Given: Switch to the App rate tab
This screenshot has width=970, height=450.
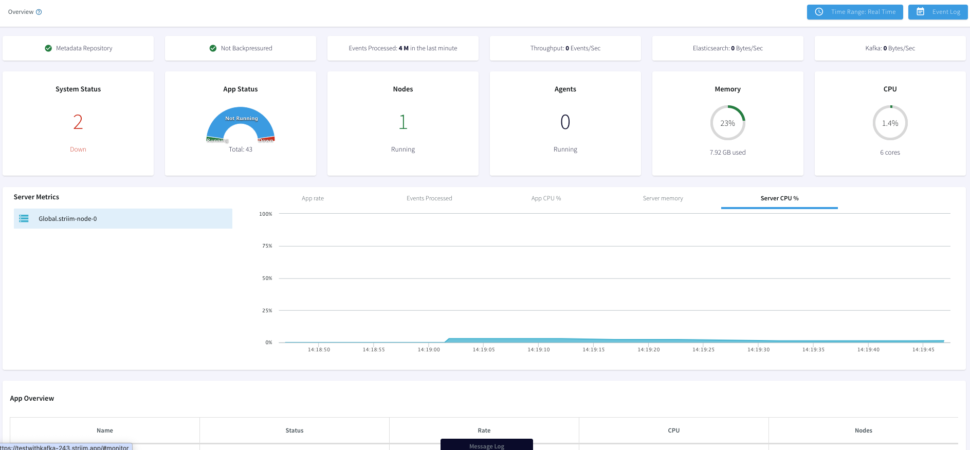Looking at the screenshot, I should tap(313, 198).
